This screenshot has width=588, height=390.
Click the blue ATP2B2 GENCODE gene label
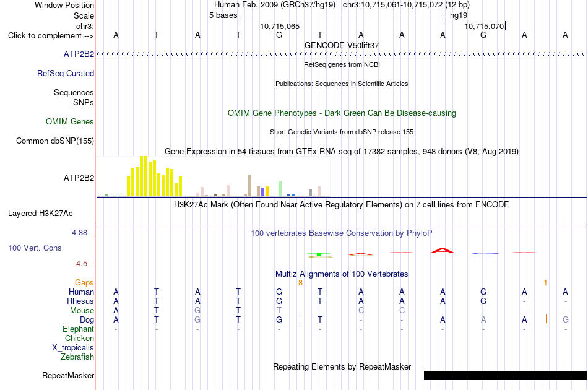79,54
